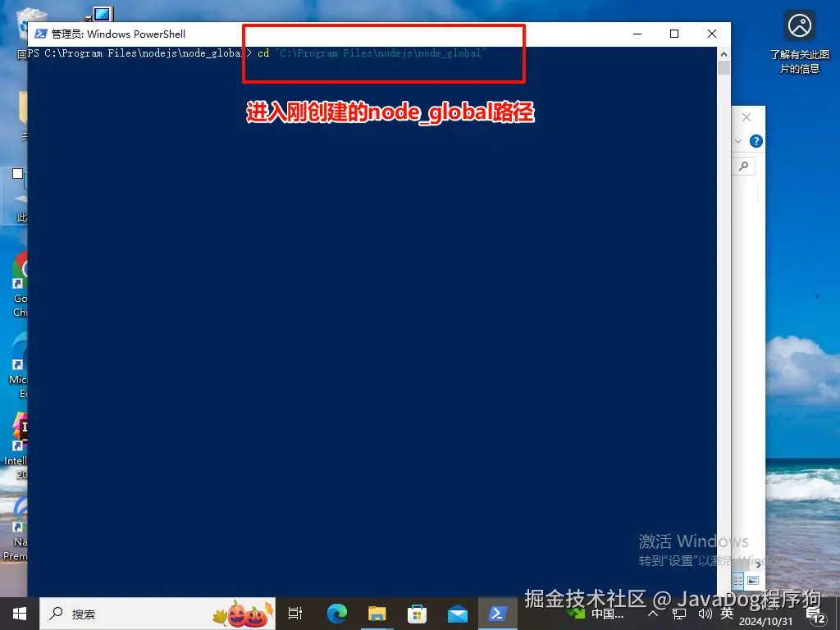Screen dimensions: 840x630
Task: Open File Explorer from the taskbar
Action: (x=377, y=614)
